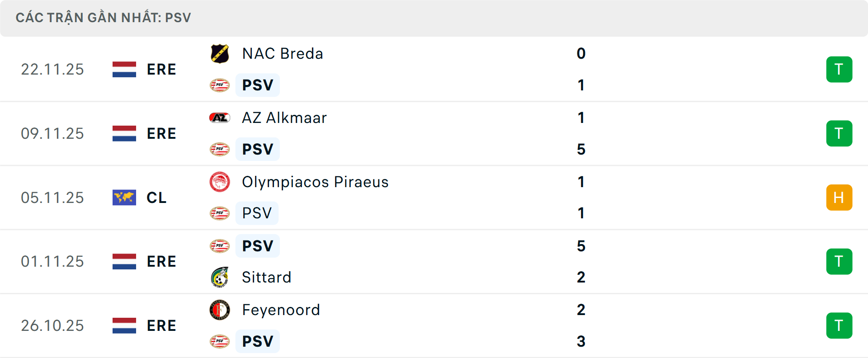Click the 26.10.25 match date
Image resolution: width=868 pixels, height=358 pixels.
tap(52, 326)
